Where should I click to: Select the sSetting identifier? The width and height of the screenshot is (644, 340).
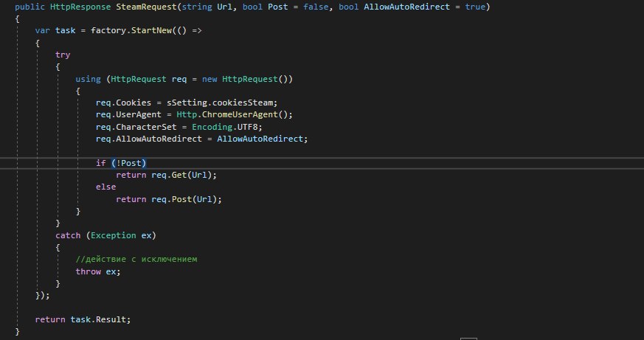[187, 103]
